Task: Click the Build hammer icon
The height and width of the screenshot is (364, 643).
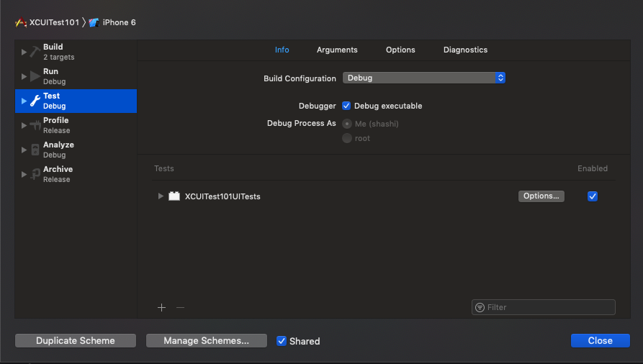Action: coord(35,52)
